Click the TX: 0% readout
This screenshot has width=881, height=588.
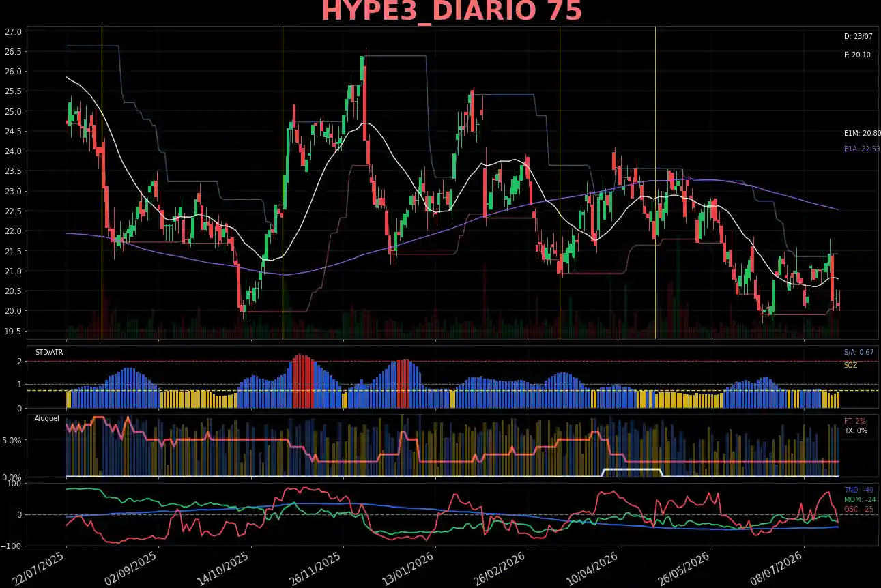pos(856,431)
